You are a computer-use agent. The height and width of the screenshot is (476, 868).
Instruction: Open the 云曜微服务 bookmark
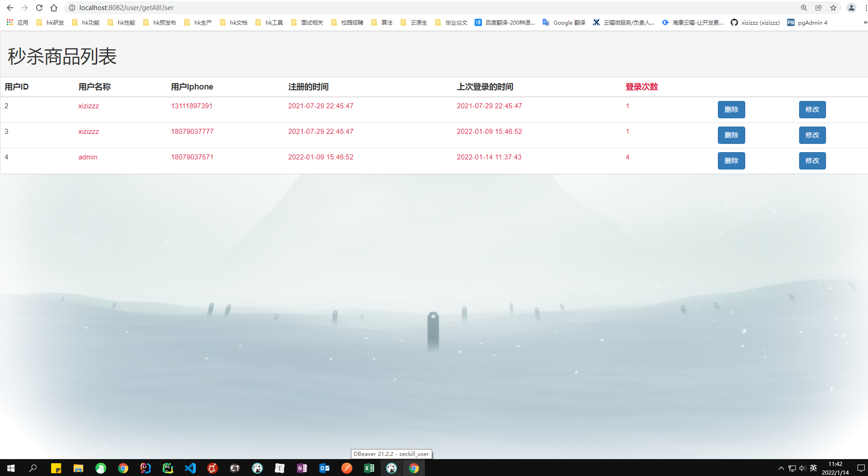623,22
